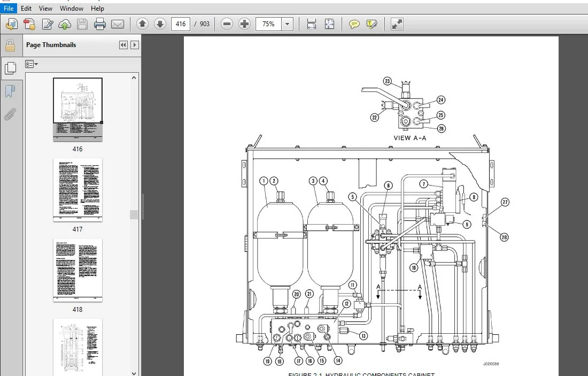Go to previous page with up arrow
The image size is (588, 376).
[142, 24]
